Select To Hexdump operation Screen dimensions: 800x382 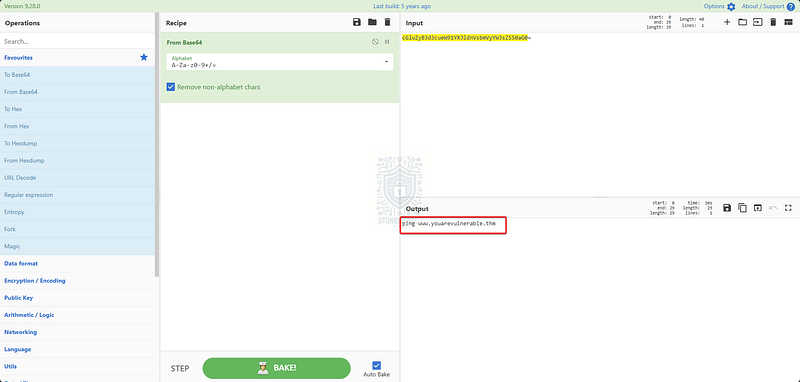[78, 143]
